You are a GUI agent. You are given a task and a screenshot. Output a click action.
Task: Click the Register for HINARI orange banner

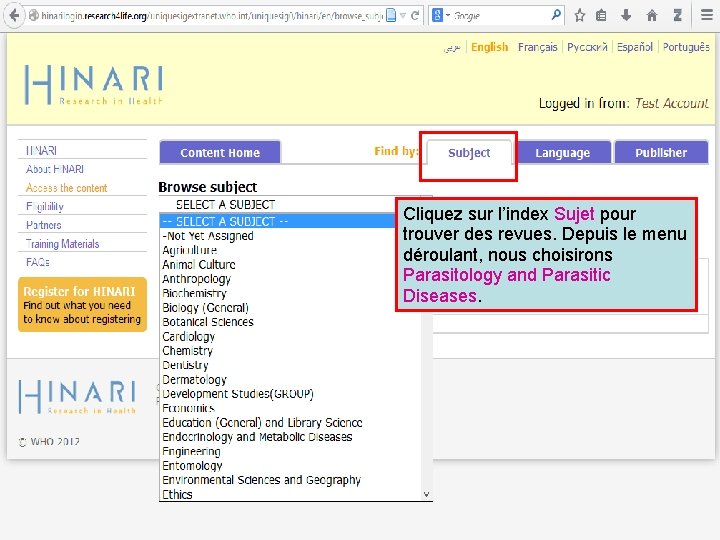click(82, 304)
